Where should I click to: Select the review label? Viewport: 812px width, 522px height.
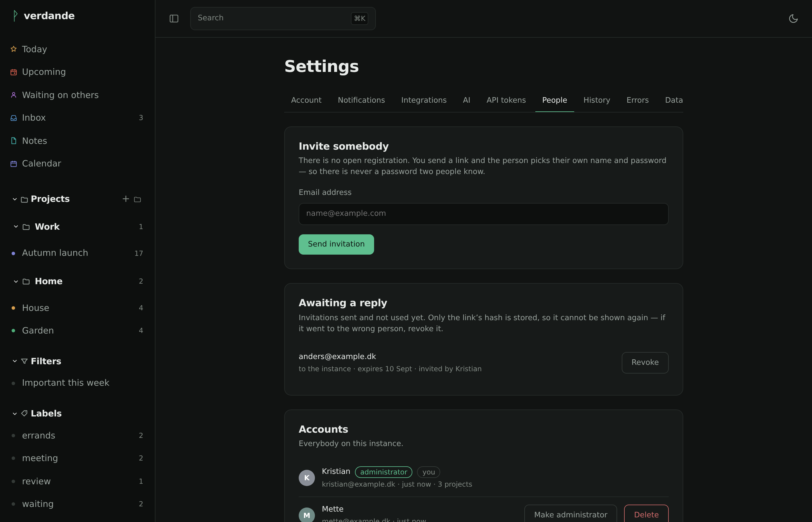point(78,481)
